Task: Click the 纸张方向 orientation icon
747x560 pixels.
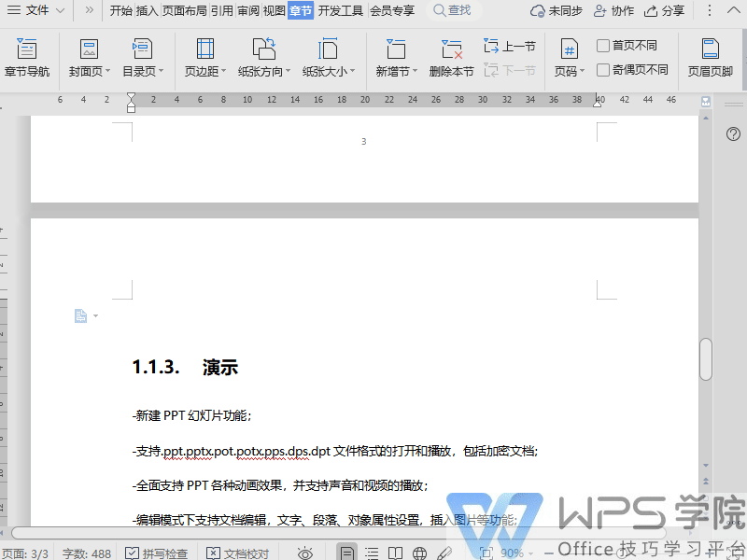Action: tap(264, 49)
